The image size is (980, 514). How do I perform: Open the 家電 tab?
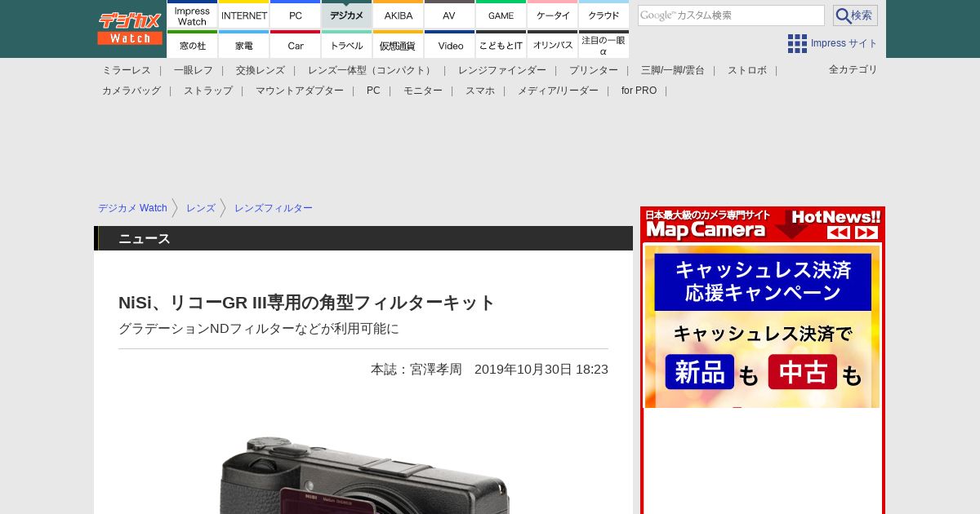coord(244,44)
